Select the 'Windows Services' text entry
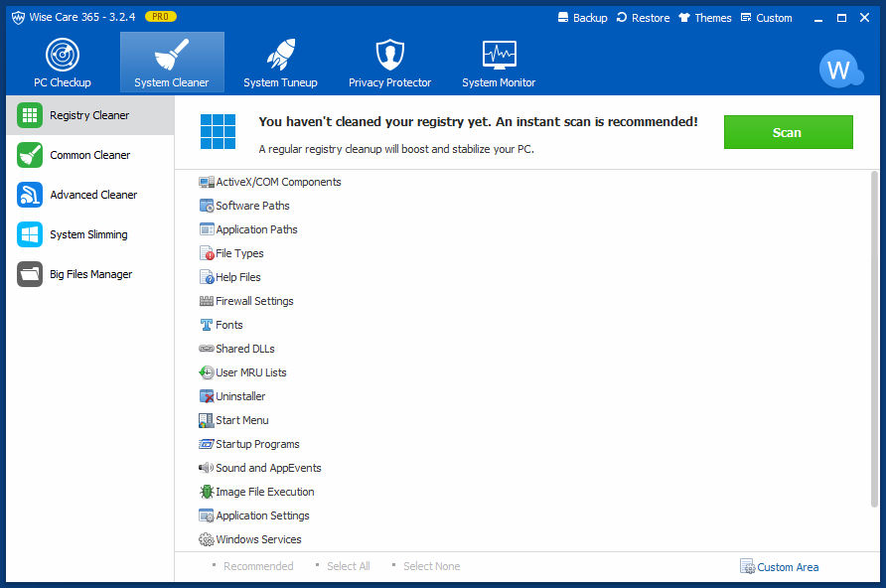The image size is (886, 588). [x=259, y=539]
